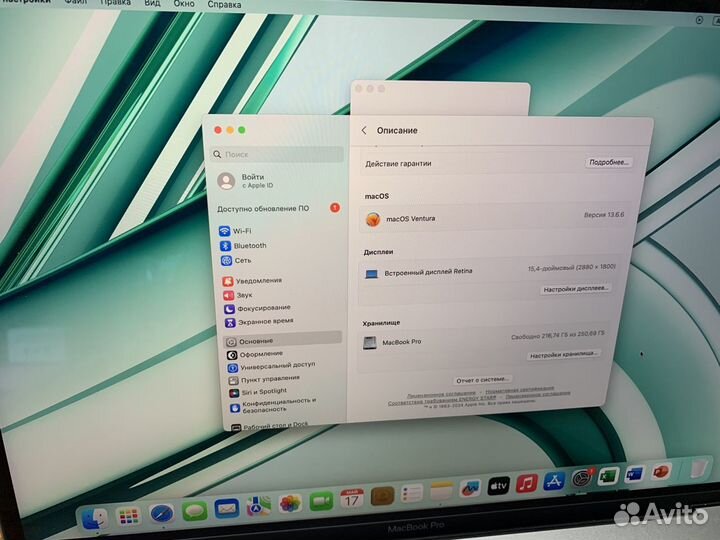Click the Действие гарантии label
The width and height of the screenshot is (720, 540).
coord(398,163)
